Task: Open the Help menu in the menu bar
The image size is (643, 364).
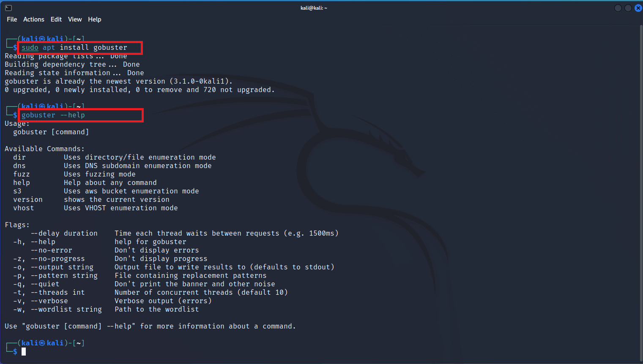Action: (95, 19)
